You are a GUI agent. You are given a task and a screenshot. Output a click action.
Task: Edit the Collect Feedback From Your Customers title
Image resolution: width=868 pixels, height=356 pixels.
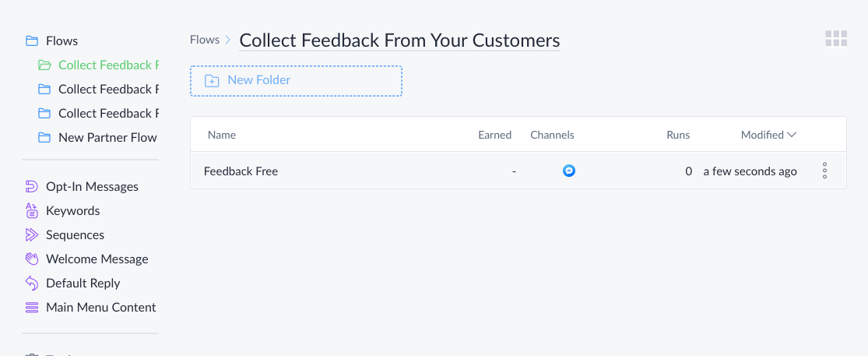pyautogui.click(x=399, y=41)
